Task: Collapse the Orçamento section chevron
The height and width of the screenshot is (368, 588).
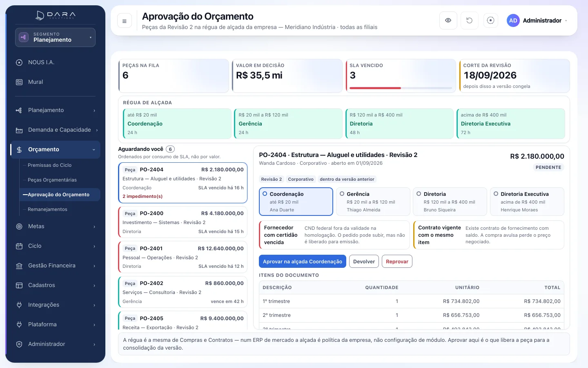Action: [x=94, y=150]
